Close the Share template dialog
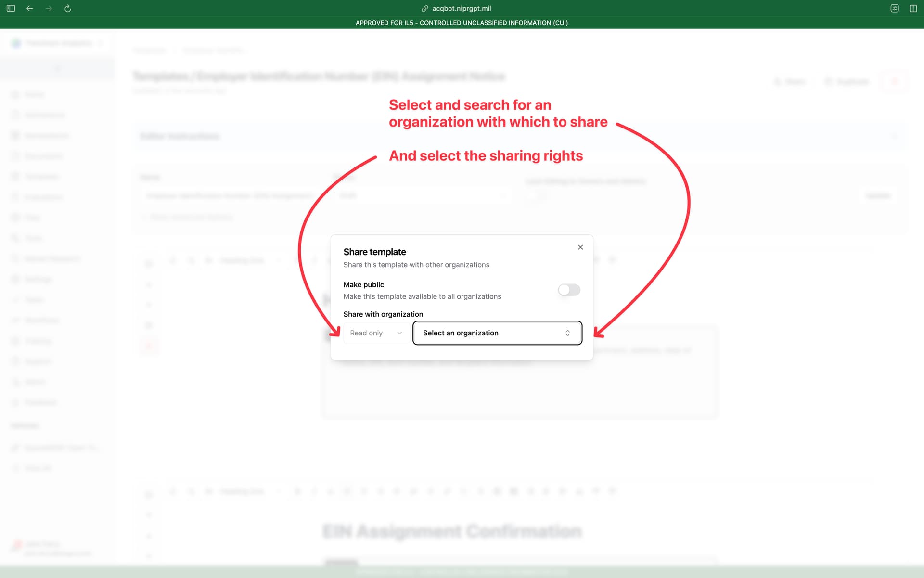Viewport: 924px width, 578px height. (x=580, y=247)
